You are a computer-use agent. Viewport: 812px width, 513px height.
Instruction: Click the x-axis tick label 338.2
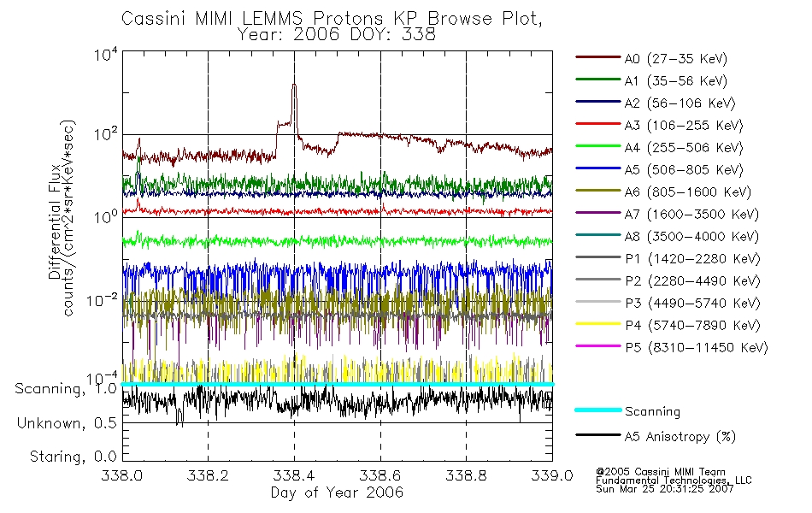click(208, 475)
